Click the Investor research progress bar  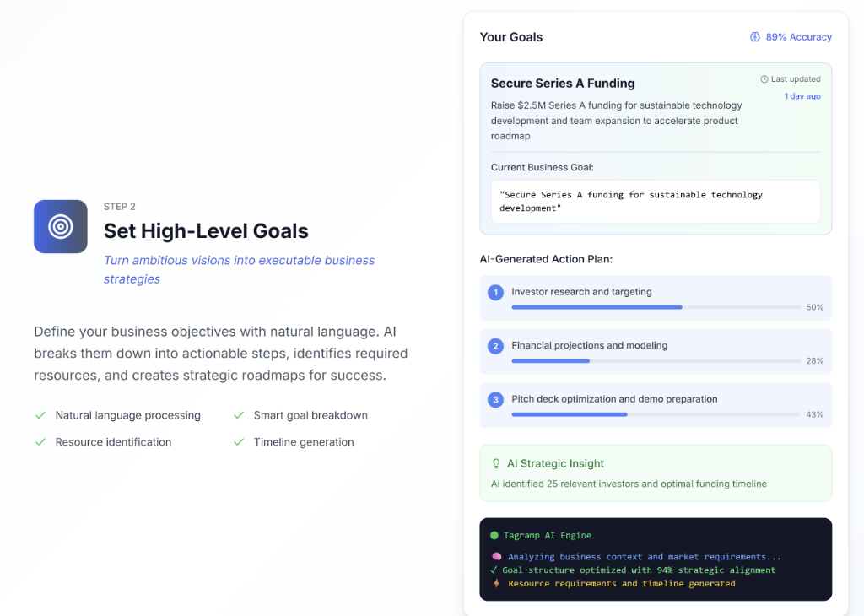[x=656, y=307]
